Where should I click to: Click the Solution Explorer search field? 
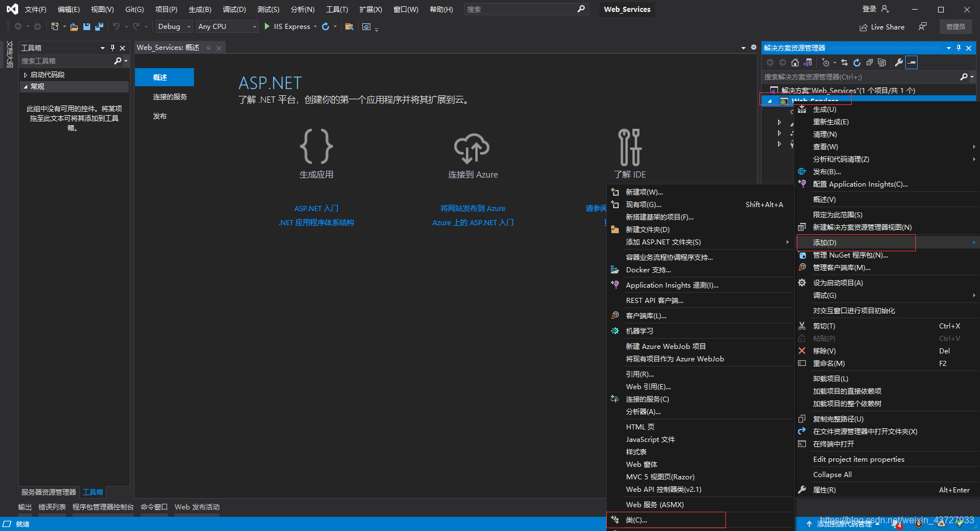tap(861, 77)
